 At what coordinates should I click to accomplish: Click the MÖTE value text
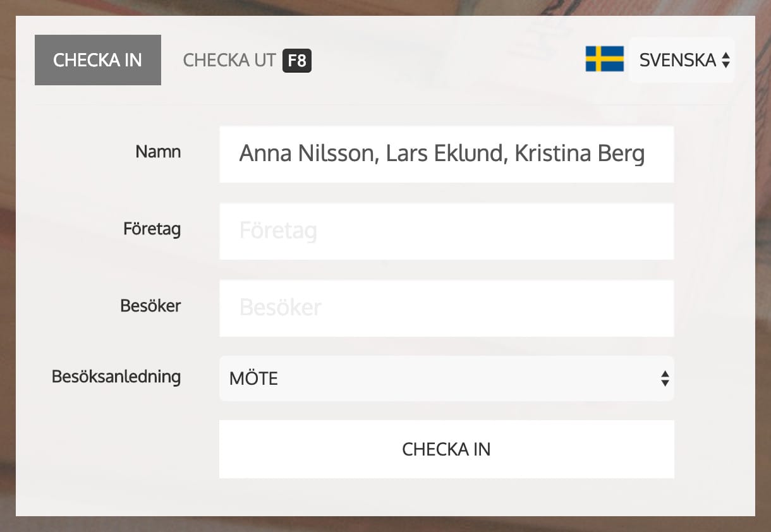click(254, 379)
